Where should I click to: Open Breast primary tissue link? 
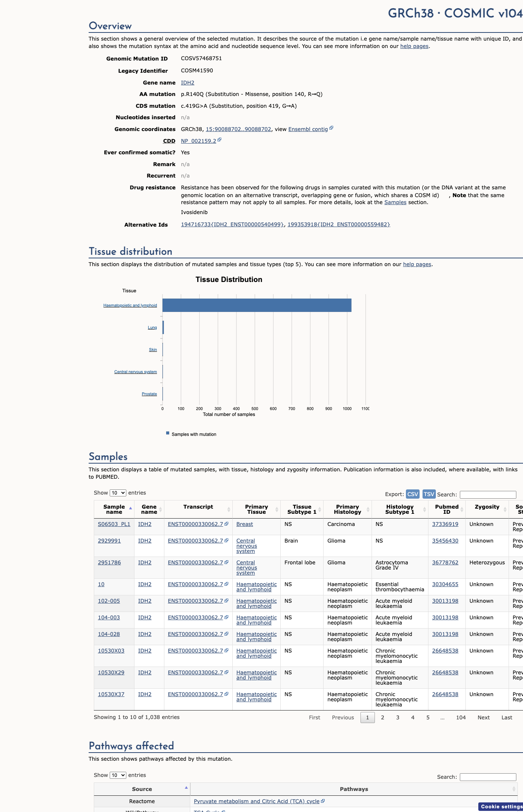(245, 524)
